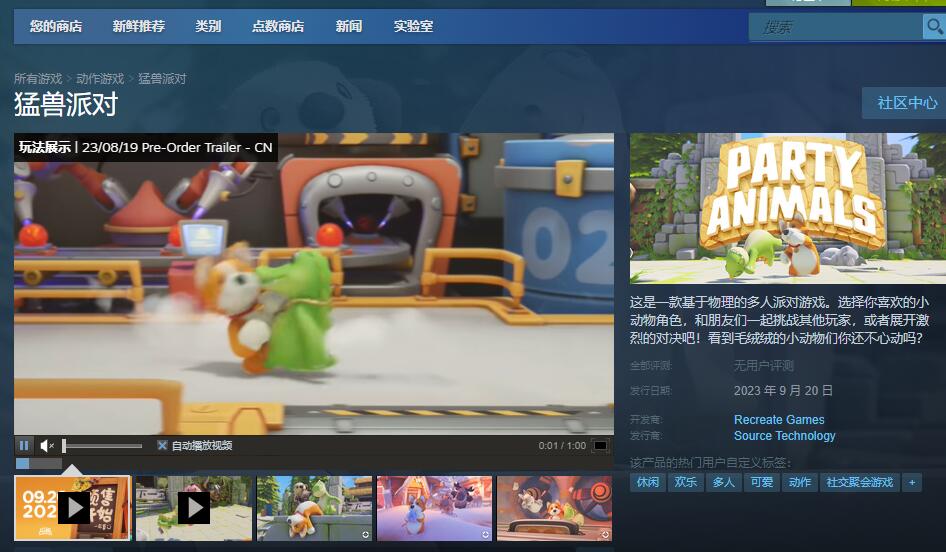946x552 pixels.
Task: Click the 0:01 / 1:00 time display
Action: [562, 445]
